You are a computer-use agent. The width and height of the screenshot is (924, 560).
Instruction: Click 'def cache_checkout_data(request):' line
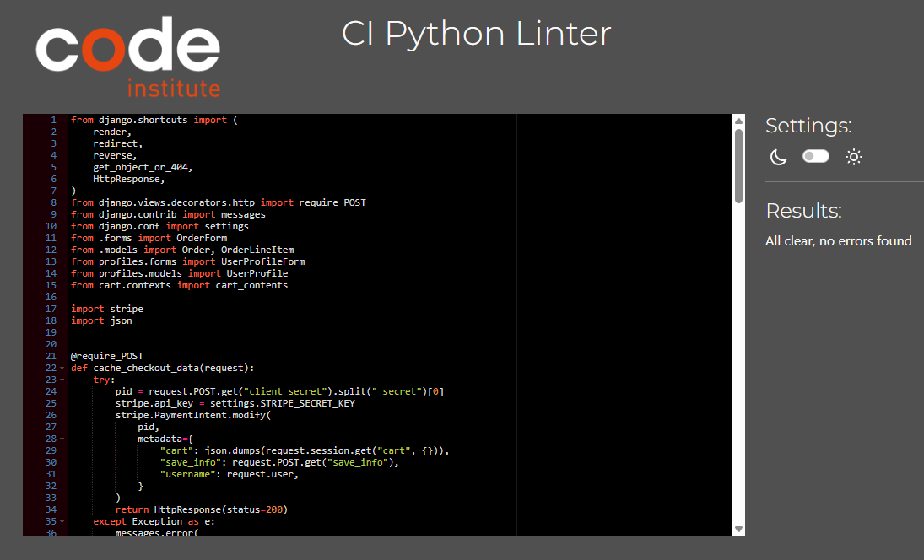point(163,368)
